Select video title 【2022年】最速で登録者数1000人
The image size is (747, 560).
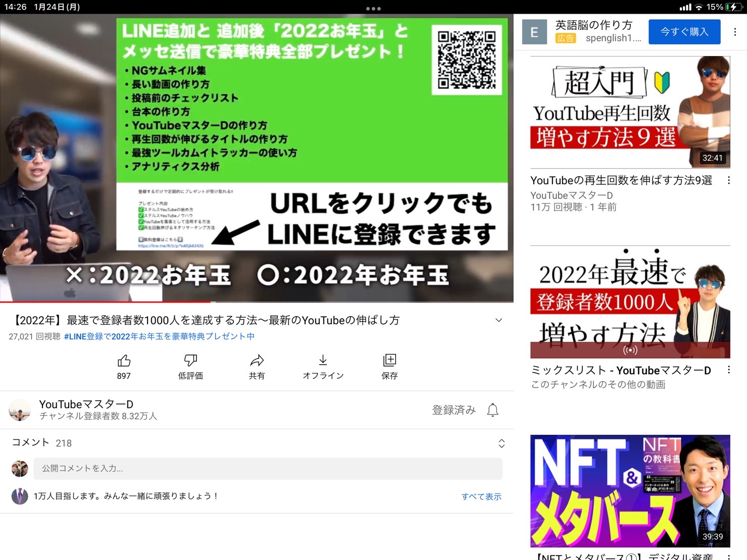(206, 320)
